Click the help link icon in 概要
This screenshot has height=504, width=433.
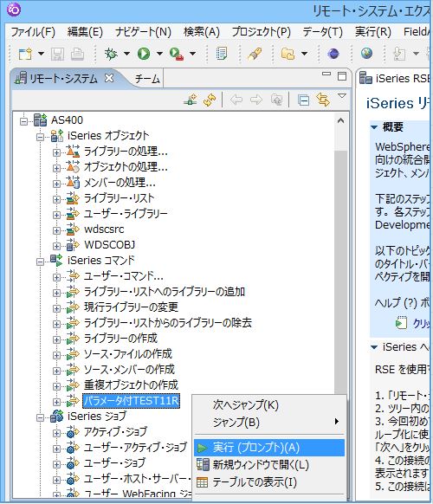click(401, 323)
